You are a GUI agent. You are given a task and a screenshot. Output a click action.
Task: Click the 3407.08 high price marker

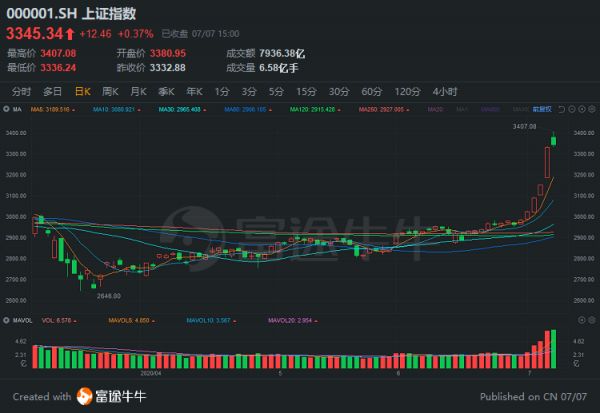[x=526, y=126]
